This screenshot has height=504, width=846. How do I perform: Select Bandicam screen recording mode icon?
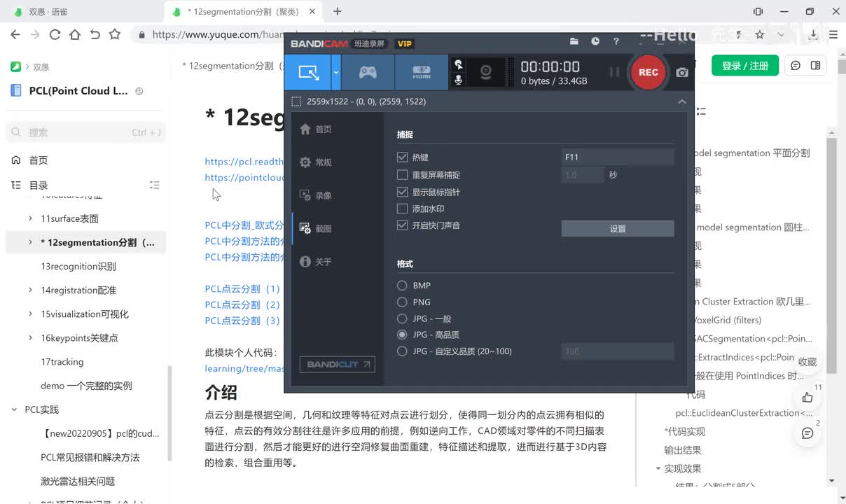point(308,72)
